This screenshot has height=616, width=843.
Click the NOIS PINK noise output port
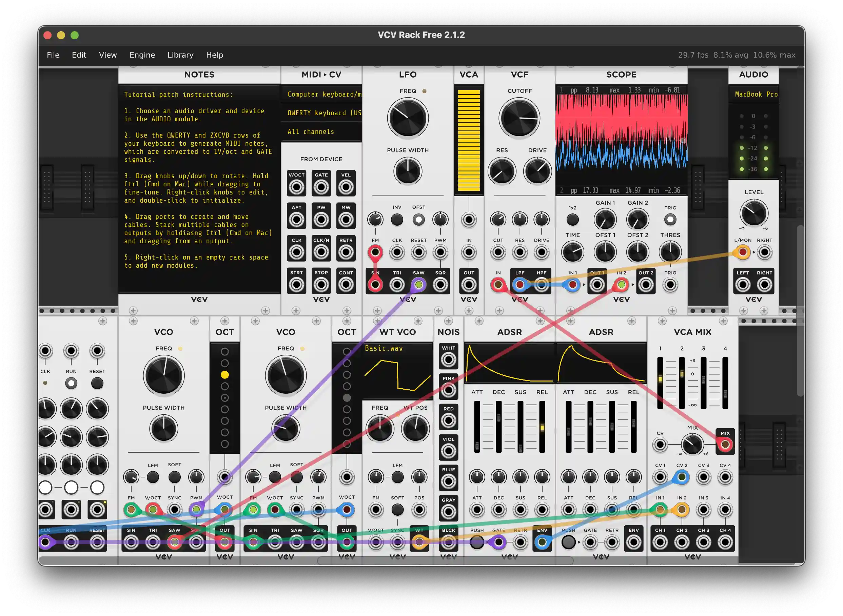click(448, 390)
